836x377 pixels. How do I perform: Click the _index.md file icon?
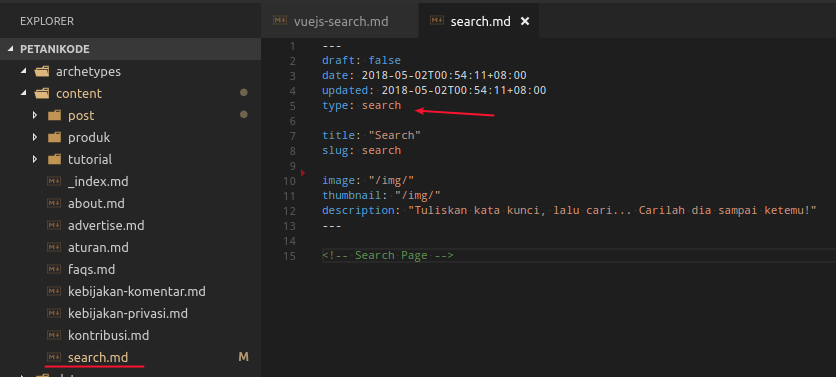click(x=54, y=181)
